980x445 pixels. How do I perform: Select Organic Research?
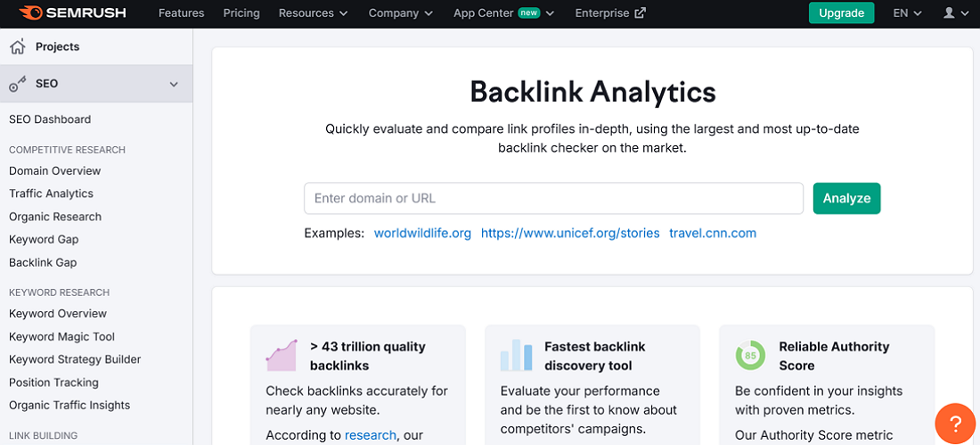point(55,217)
